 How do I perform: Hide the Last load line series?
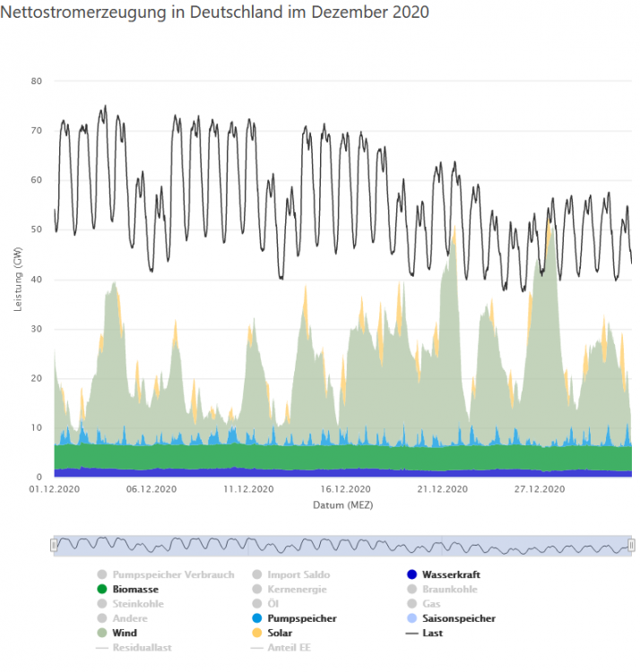point(432,633)
